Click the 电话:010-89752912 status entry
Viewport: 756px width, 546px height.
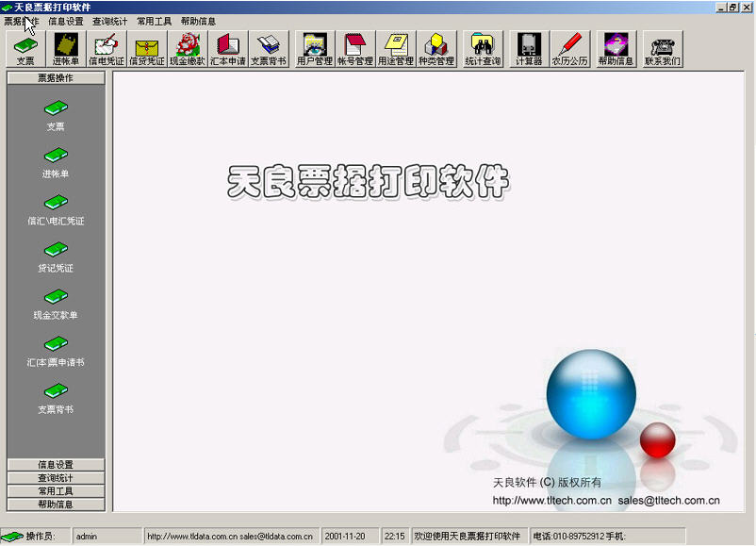607,536
